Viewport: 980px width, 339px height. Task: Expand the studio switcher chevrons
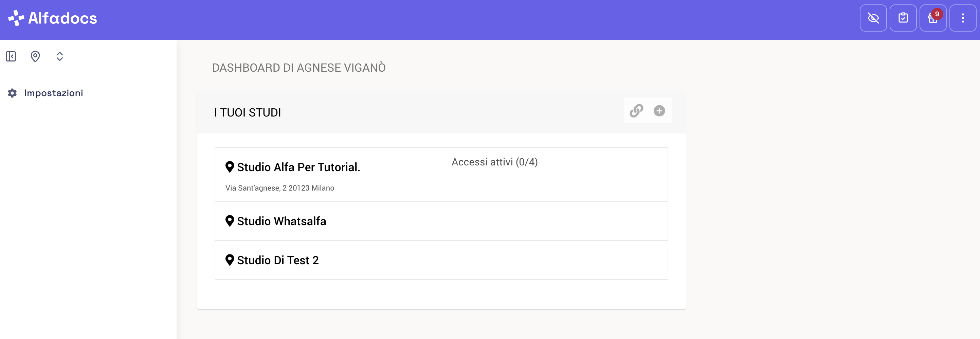(x=60, y=57)
